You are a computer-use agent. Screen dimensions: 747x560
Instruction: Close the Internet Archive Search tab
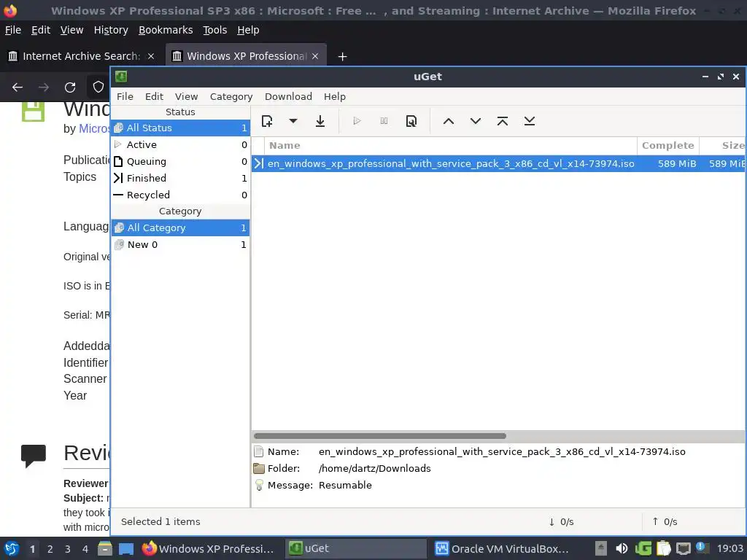coord(151,56)
